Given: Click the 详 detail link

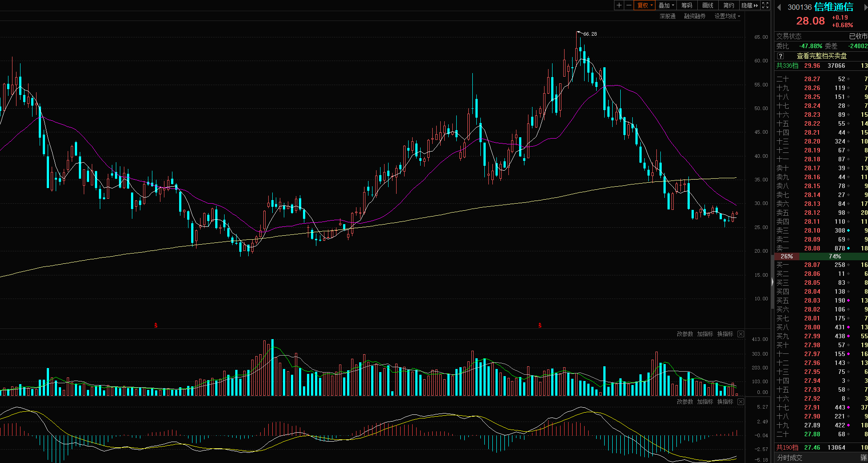Looking at the screenshot, I should coord(864,458).
